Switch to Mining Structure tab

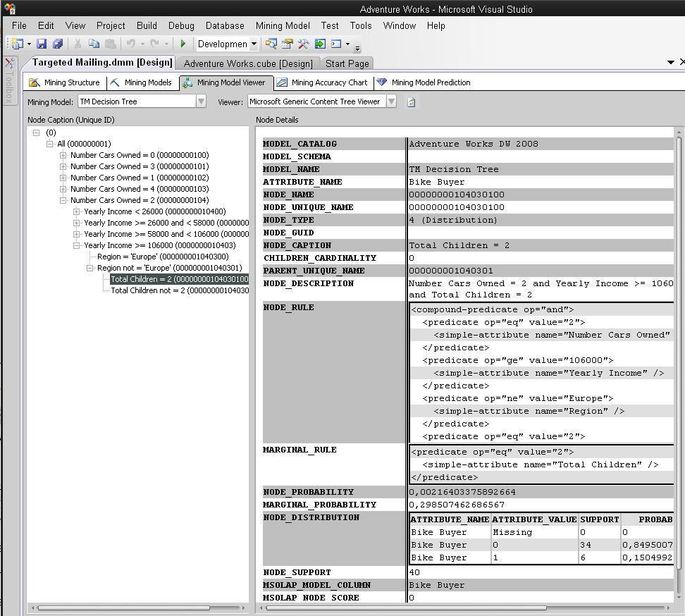pyautogui.click(x=65, y=82)
